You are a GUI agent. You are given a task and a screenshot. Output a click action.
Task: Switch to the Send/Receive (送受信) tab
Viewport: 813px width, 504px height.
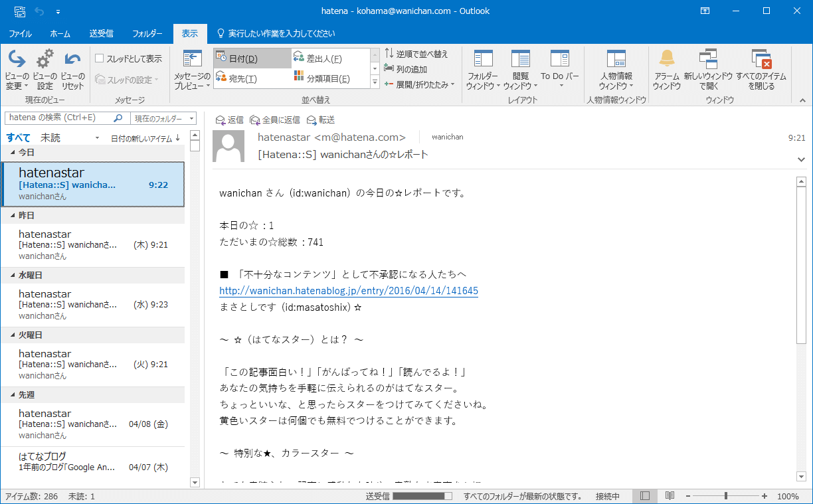point(101,33)
